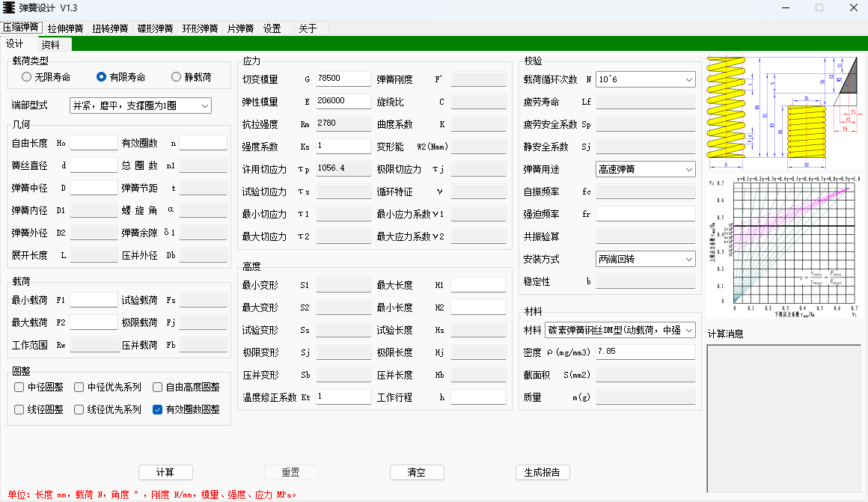Focus the 有效圈数 n input field

(204, 143)
